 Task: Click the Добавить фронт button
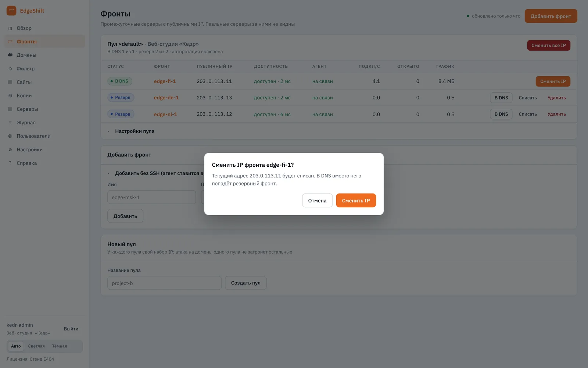point(551,16)
